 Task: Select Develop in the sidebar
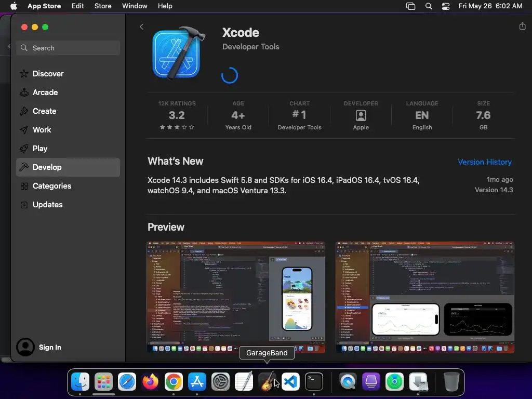point(68,167)
